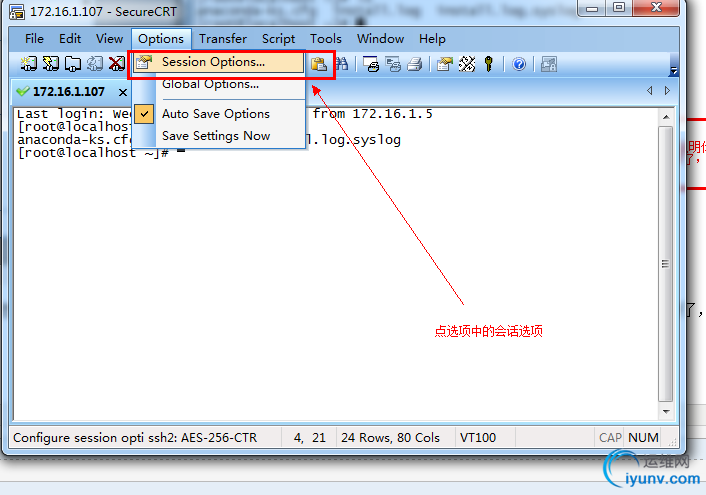Viewport: 706px width, 495px height.
Task: Toggle the Auto Save Options checkmark
Action: pos(144,114)
